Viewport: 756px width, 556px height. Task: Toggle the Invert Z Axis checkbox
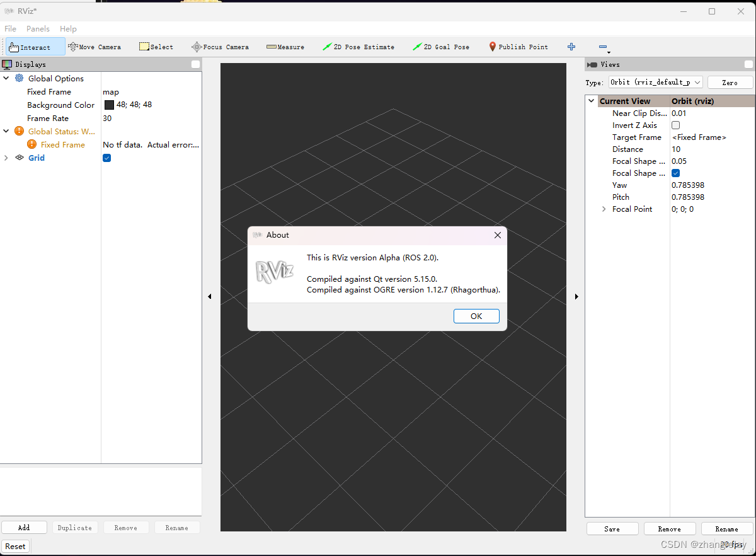(x=676, y=125)
